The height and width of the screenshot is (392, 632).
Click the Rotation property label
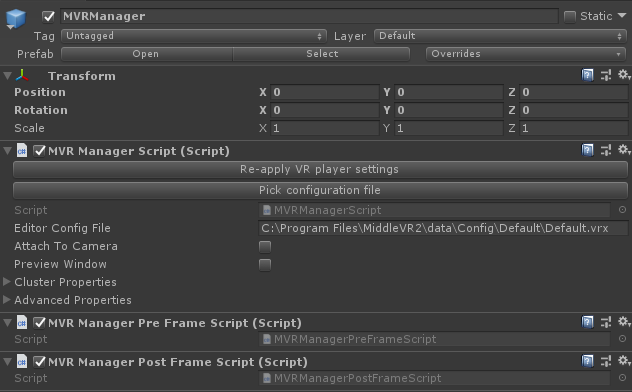41,110
